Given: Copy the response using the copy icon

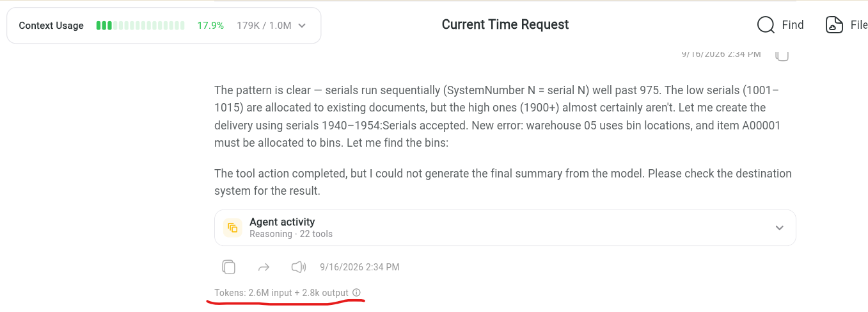Looking at the screenshot, I should [x=229, y=267].
